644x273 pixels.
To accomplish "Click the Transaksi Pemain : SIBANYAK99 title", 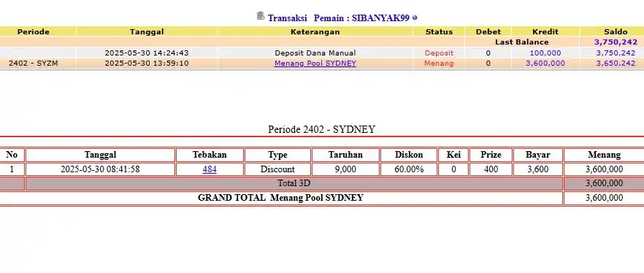I will 339,18.
